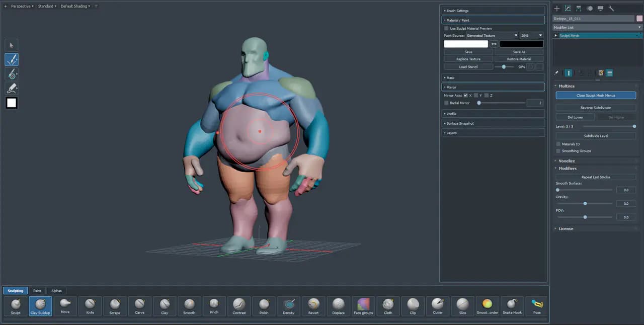Enable the Y mirror axis checkbox
Screen dimensions: 644x325
coord(476,95)
